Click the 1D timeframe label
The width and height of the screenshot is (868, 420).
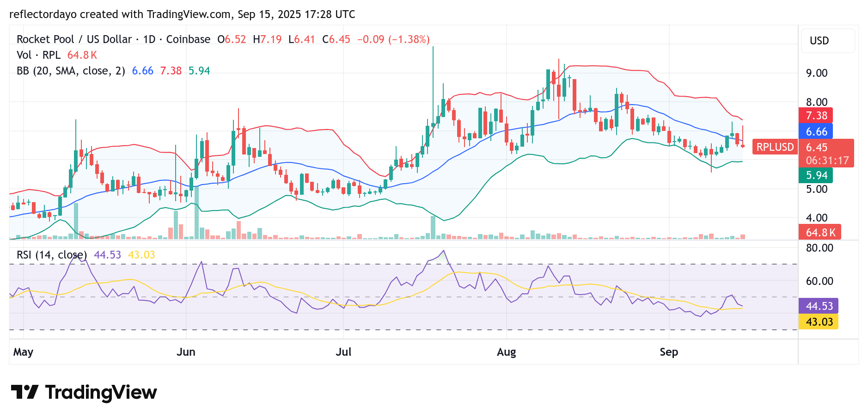149,39
